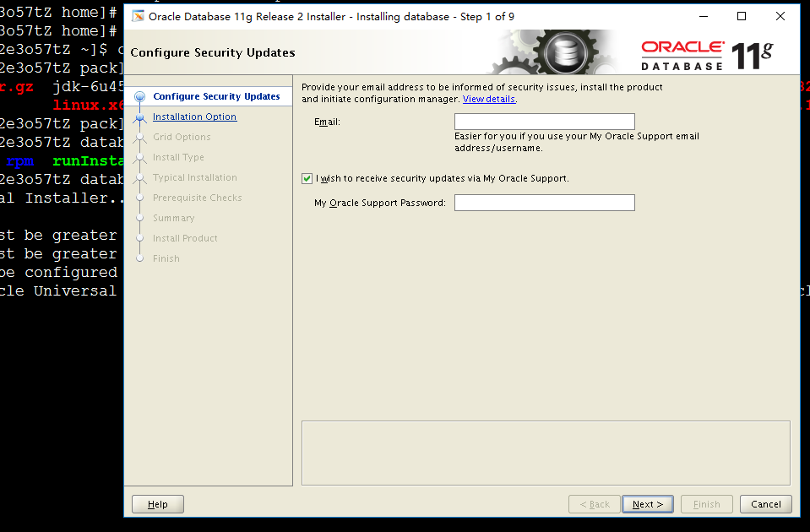Click the installer icon in the title bar
This screenshot has width=810, height=532.
138,17
